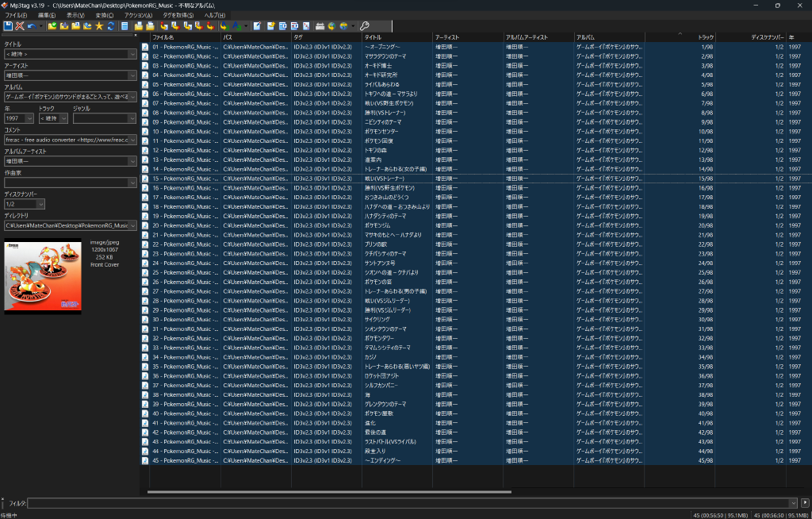Expand the ジャンル dropdown

133,118
